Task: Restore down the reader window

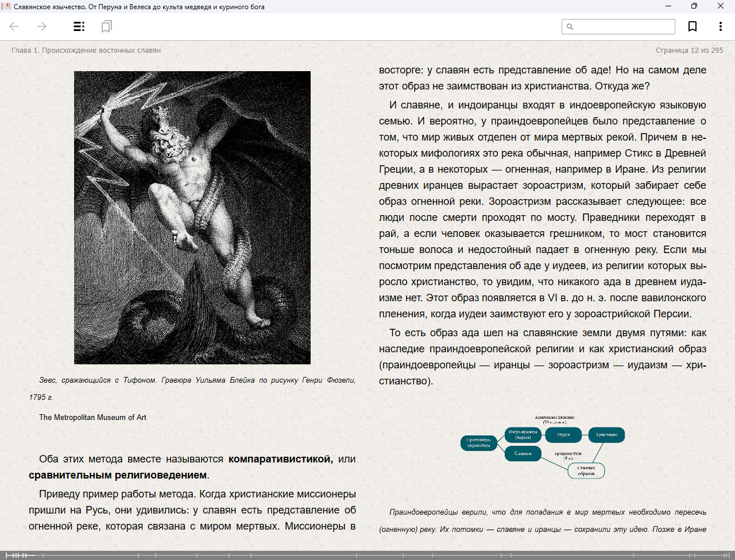Action: tap(694, 6)
